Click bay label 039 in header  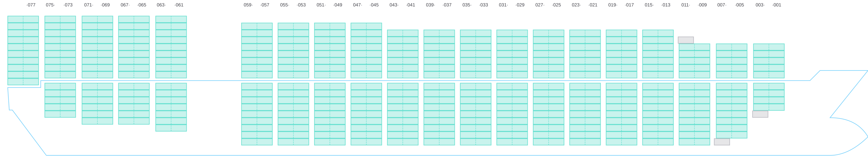(x=430, y=5)
